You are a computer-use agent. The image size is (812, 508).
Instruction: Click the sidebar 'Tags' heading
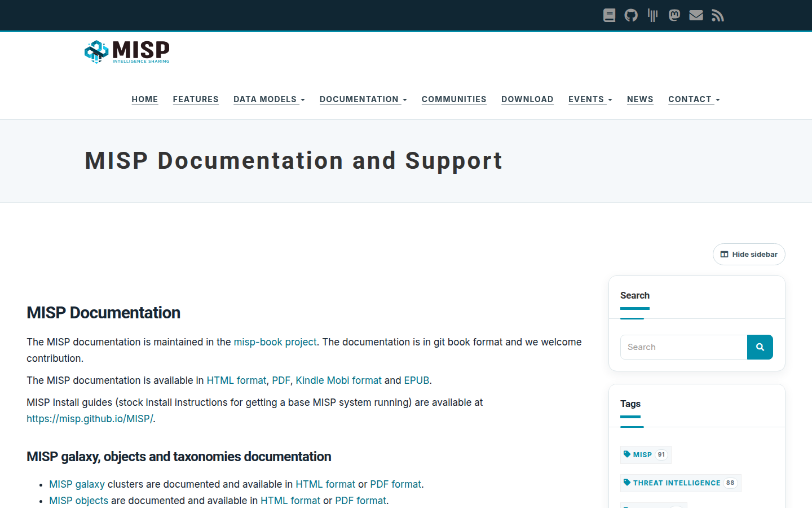tap(630, 404)
